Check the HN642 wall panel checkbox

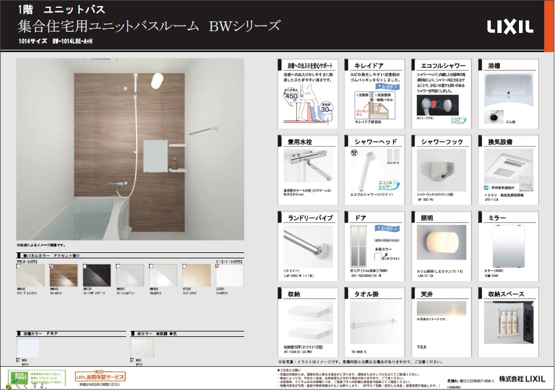click(19, 265)
